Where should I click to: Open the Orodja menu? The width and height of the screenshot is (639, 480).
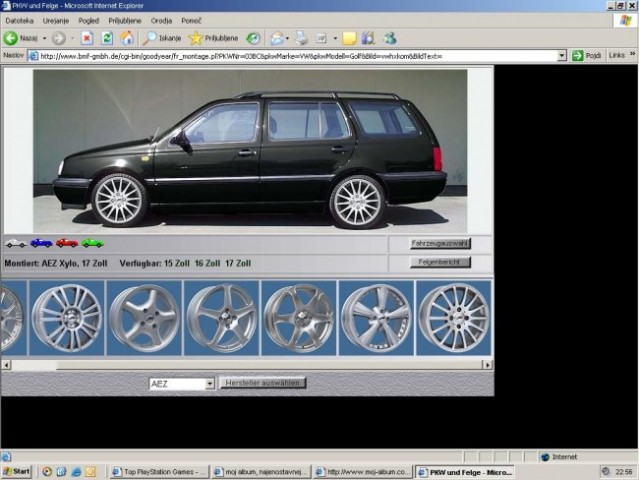(161, 20)
